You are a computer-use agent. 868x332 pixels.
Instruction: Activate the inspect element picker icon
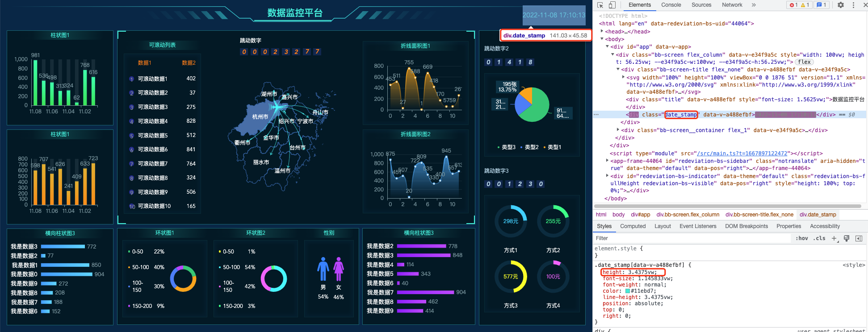pos(600,5)
